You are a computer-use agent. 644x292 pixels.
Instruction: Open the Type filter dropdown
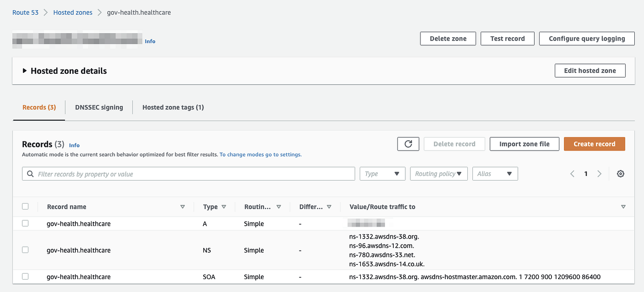tap(382, 174)
